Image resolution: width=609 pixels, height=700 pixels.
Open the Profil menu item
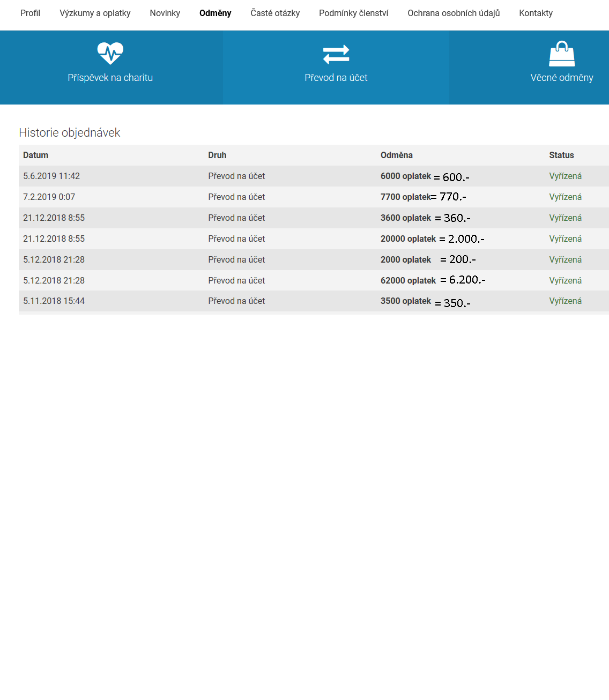pyautogui.click(x=30, y=13)
